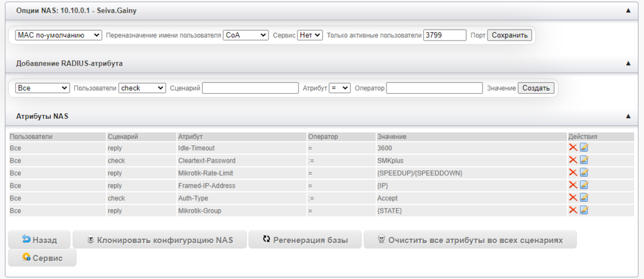Delete the Cleartext-Password attribute
The height and width of the screenshot is (279, 644).
[573, 160]
